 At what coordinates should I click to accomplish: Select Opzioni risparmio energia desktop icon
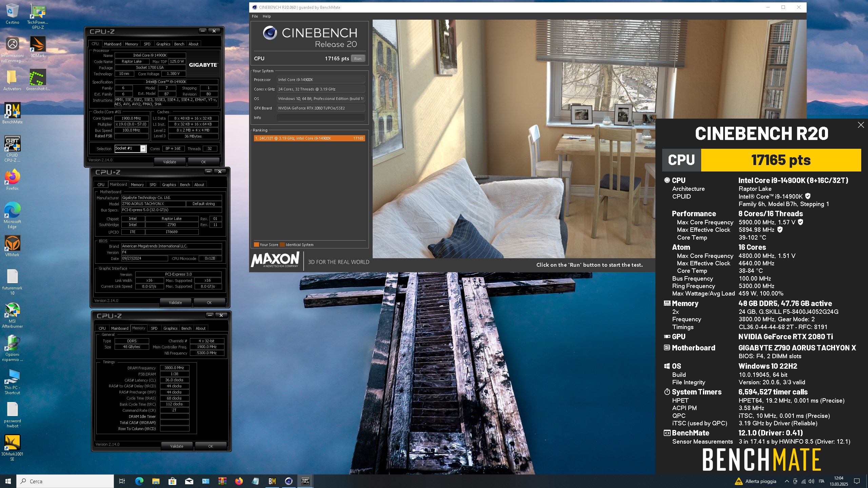tap(12, 348)
